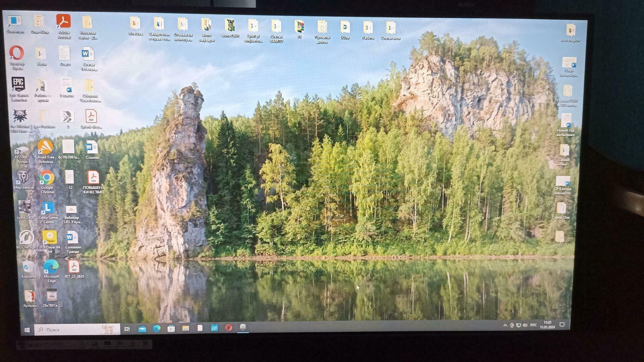The image size is (644, 362).
Task: Launch Adobe Acrobat from desktop
Action: pos(64,26)
